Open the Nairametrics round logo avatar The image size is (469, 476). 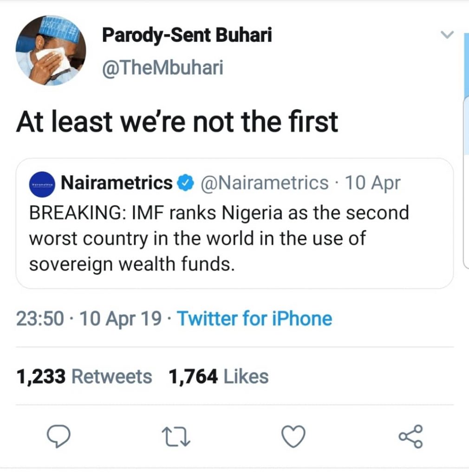(x=42, y=184)
